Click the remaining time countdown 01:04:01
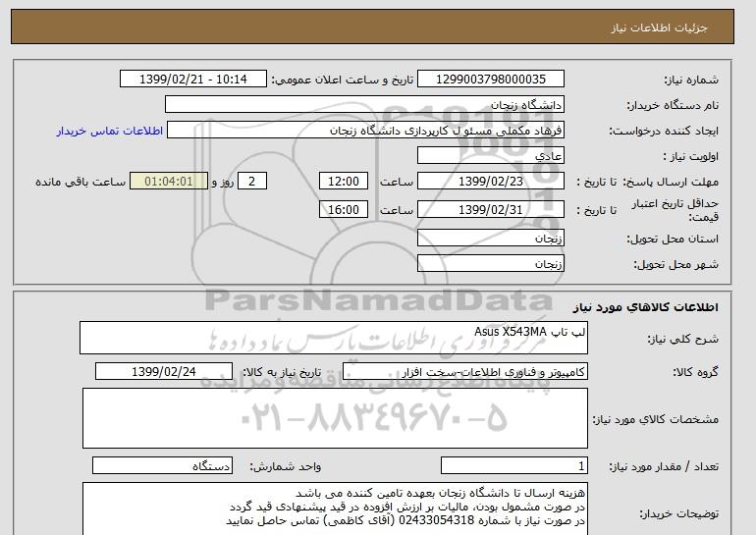This screenshot has height=535, width=756. coord(169,182)
